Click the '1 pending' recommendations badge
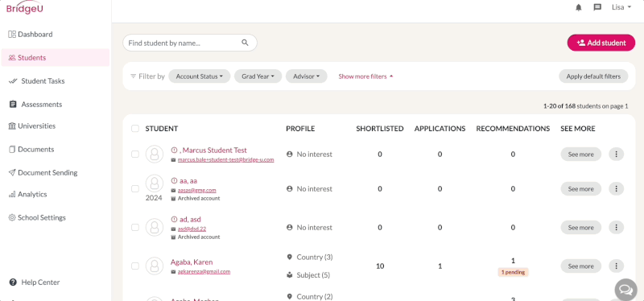This screenshot has height=301, width=644. 513,272
